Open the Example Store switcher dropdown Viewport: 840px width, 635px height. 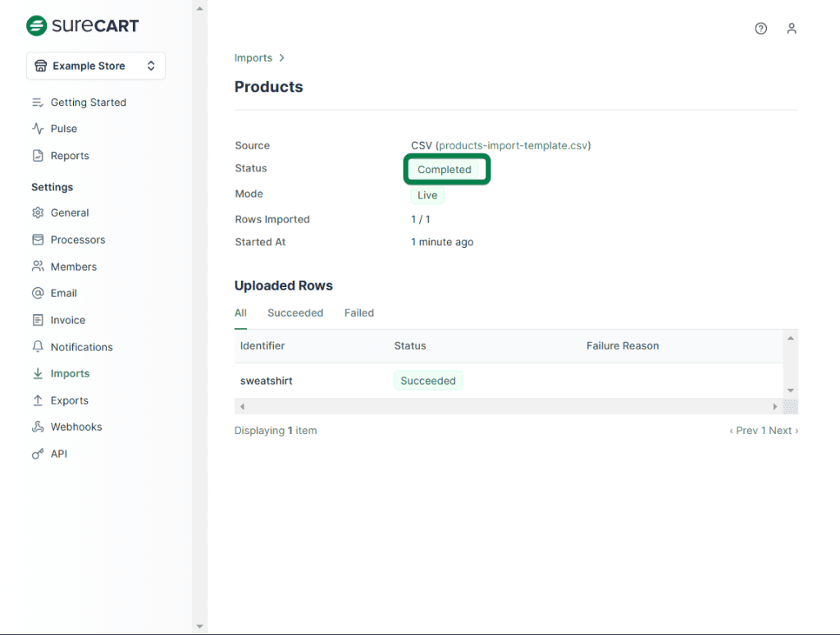[x=96, y=66]
